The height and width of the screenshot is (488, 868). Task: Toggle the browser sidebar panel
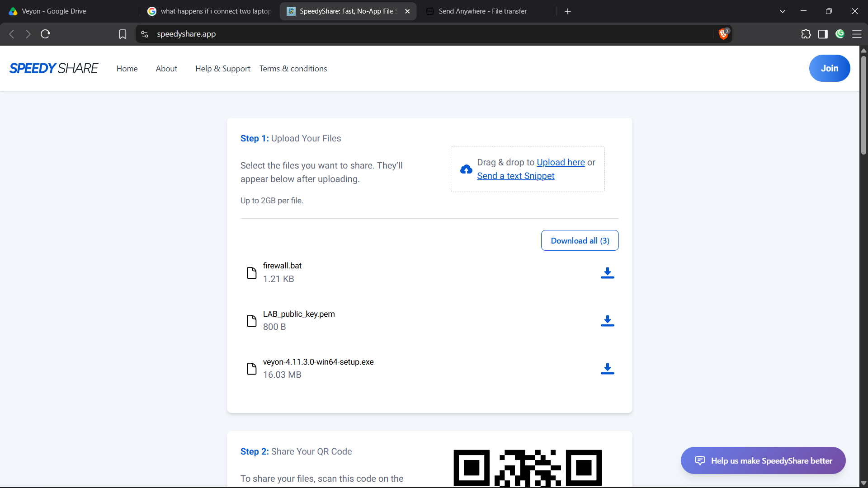pyautogui.click(x=823, y=34)
